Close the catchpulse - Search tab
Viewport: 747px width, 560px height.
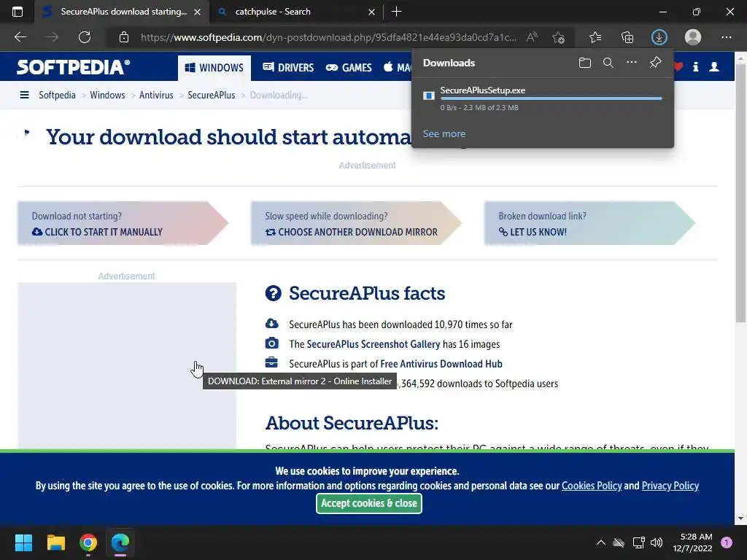[371, 12]
